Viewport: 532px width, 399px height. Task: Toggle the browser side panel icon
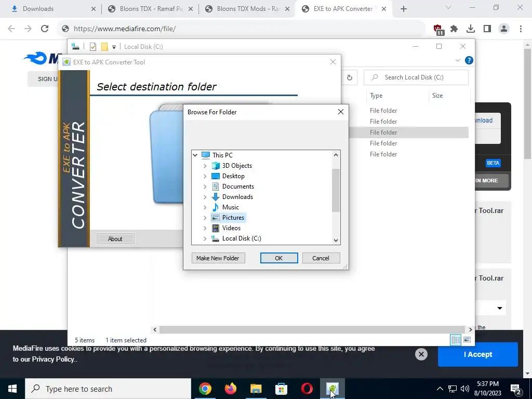pyautogui.click(x=487, y=29)
